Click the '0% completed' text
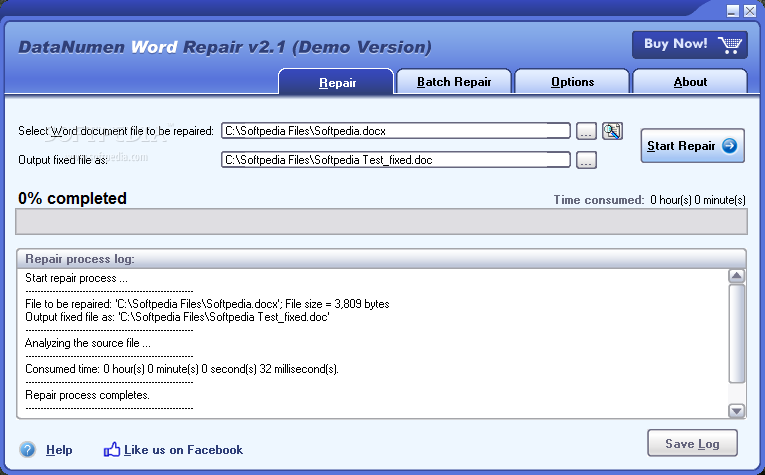 (x=72, y=198)
